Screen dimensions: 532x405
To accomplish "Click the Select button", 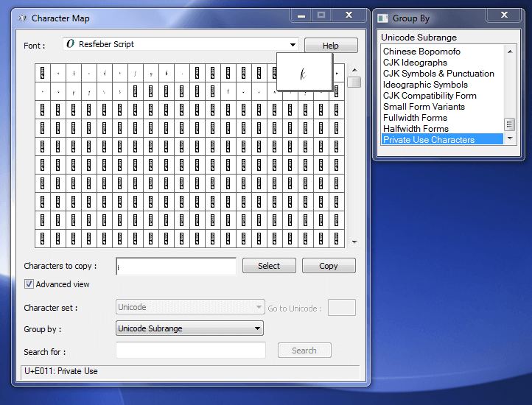I will point(269,266).
